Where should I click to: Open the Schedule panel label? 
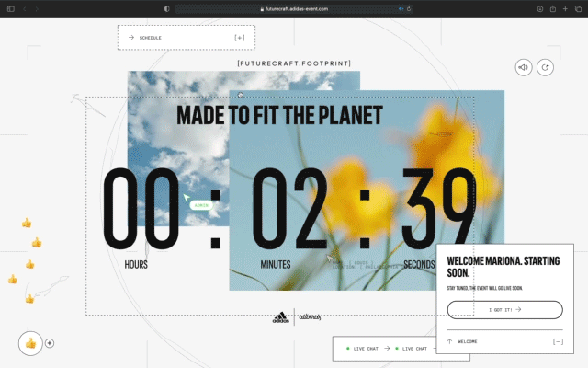150,38
